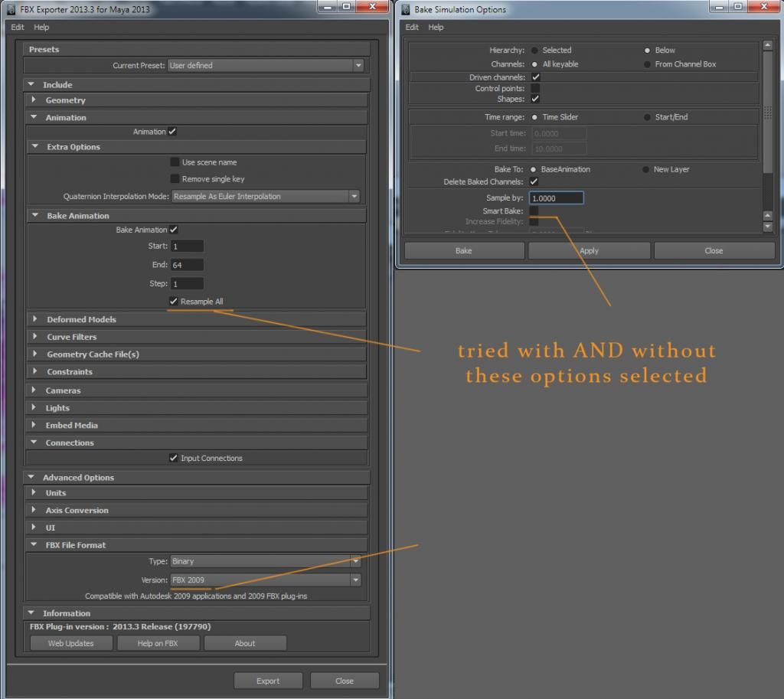The height and width of the screenshot is (699, 784).
Task: Click the Bake button
Action: pos(464,250)
